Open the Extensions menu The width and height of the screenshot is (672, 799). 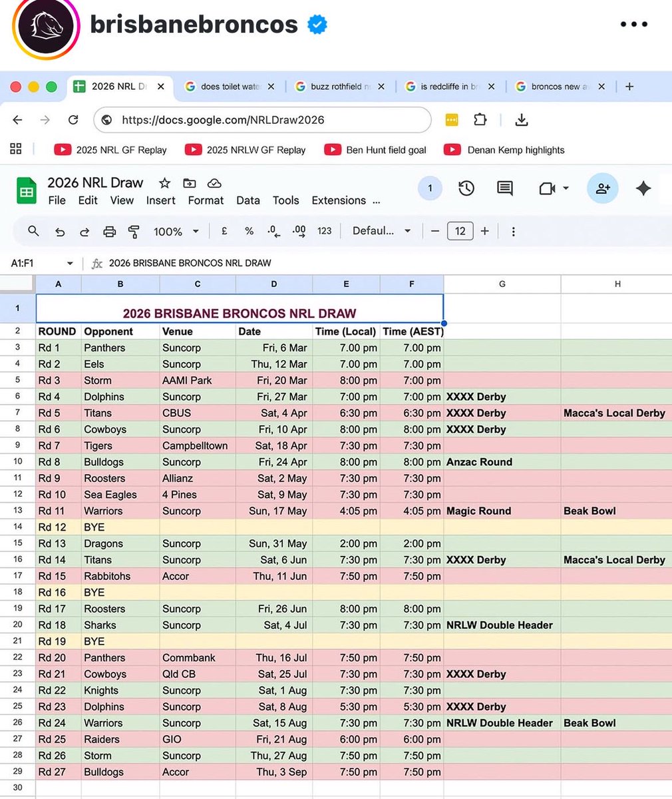(x=339, y=200)
